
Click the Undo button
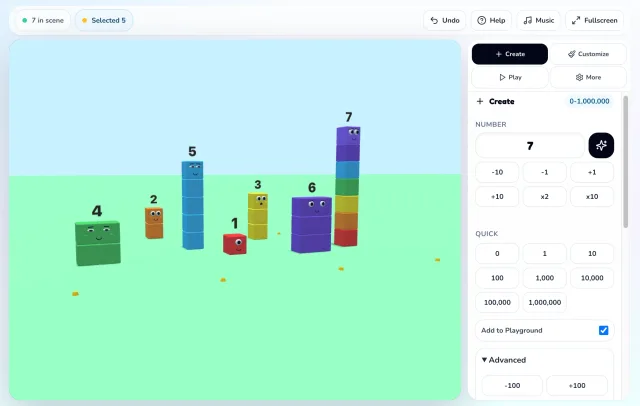coord(444,20)
